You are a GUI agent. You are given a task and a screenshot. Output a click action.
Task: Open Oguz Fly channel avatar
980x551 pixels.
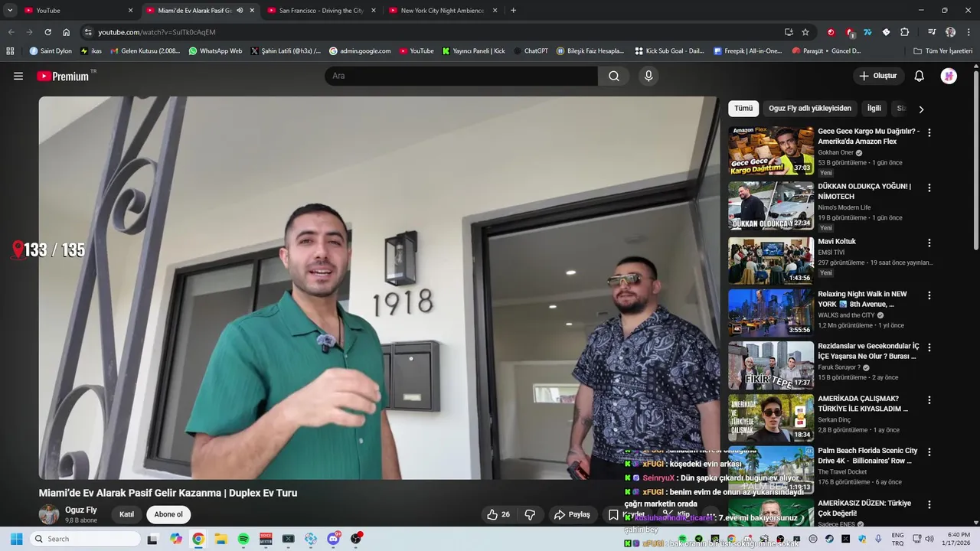pyautogui.click(x=49, y=514)
